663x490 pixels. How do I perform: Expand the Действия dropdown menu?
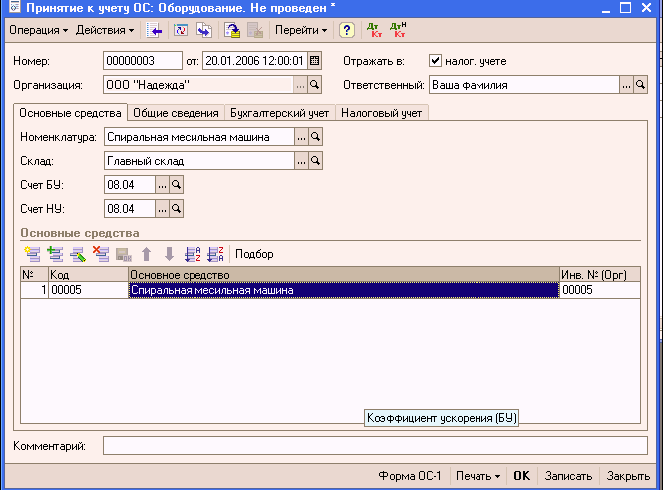click(106, 30)
